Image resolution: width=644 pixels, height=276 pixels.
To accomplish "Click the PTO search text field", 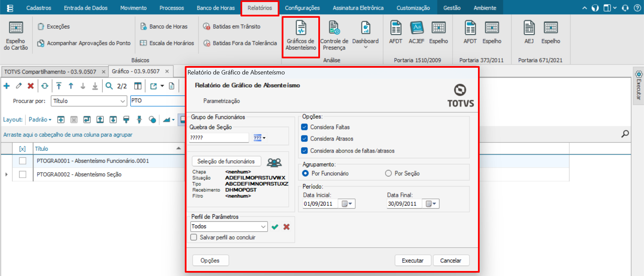I will click(158, 101).
